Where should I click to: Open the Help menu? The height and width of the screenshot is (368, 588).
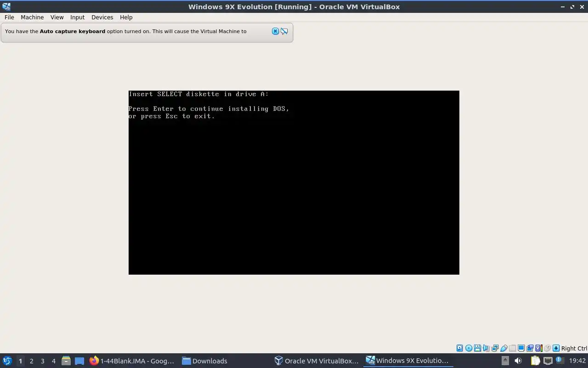pyautogui.click(x=126, y=17)
